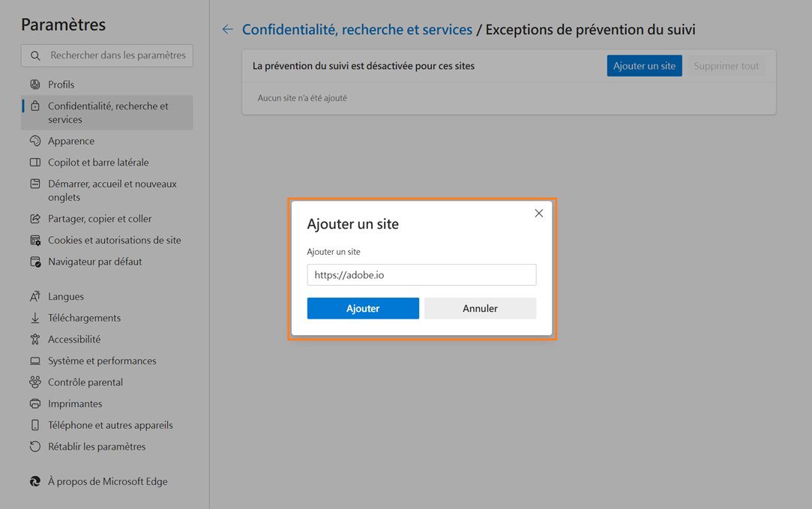Screen dimensions: 812x509
Task: Open À propos de Microsoft Edge
Action: point(35,481)
